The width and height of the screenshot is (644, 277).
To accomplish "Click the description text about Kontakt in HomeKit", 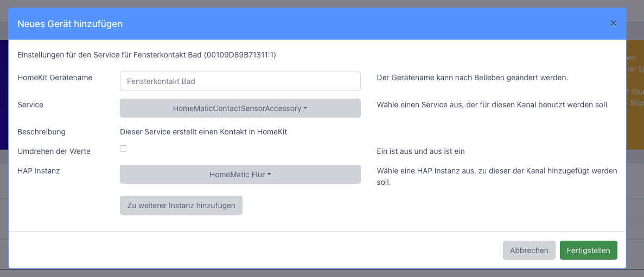I will tap(203, 132).
